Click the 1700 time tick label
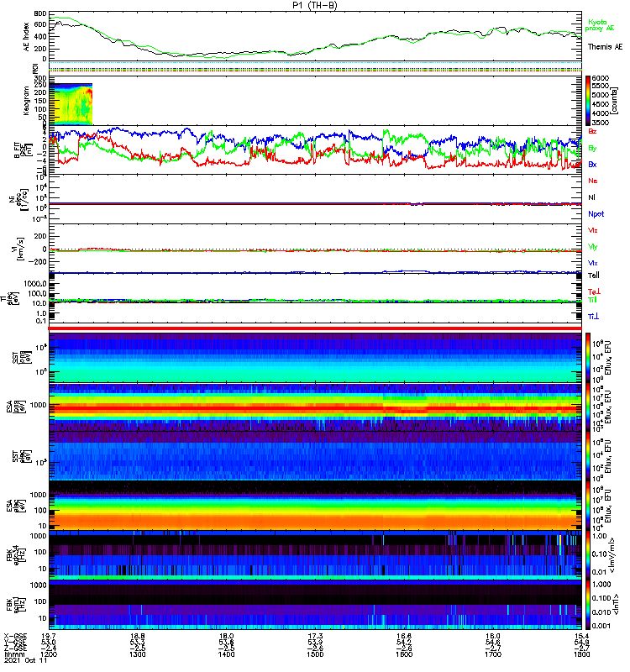 493,654
